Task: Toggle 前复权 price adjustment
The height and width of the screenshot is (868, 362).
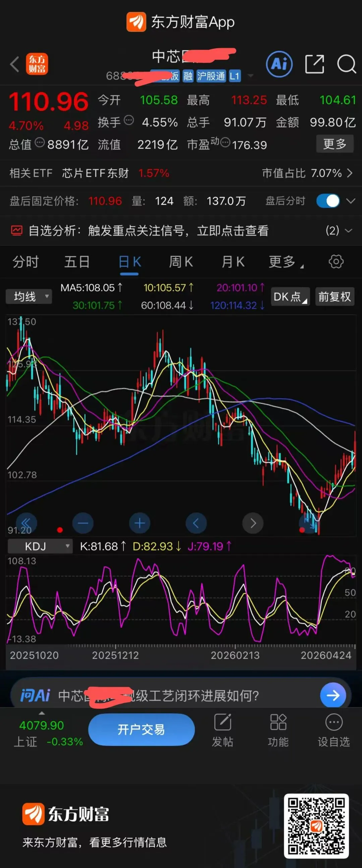Action: pos(335,296)
